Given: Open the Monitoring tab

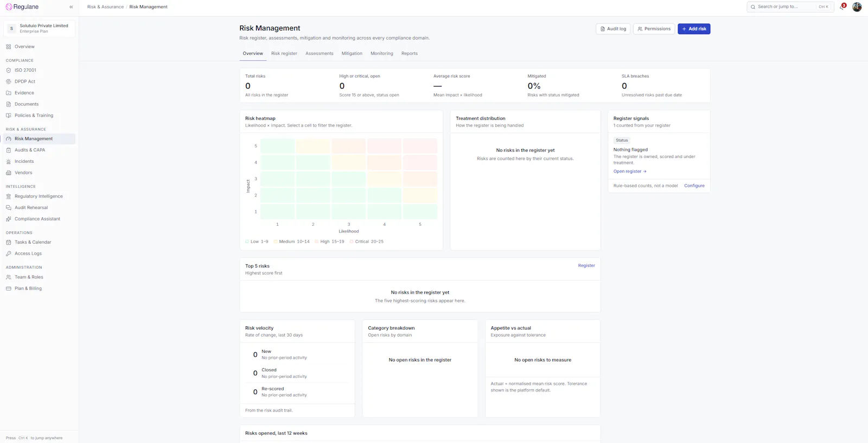Looking at the screenshot, I should [x=382, y=53].
